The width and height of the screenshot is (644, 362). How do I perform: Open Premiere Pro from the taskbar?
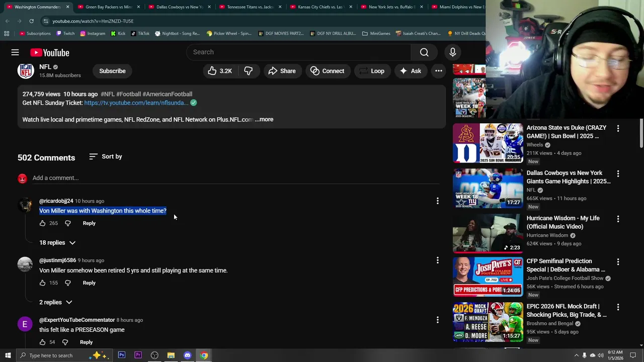(138, 355)
